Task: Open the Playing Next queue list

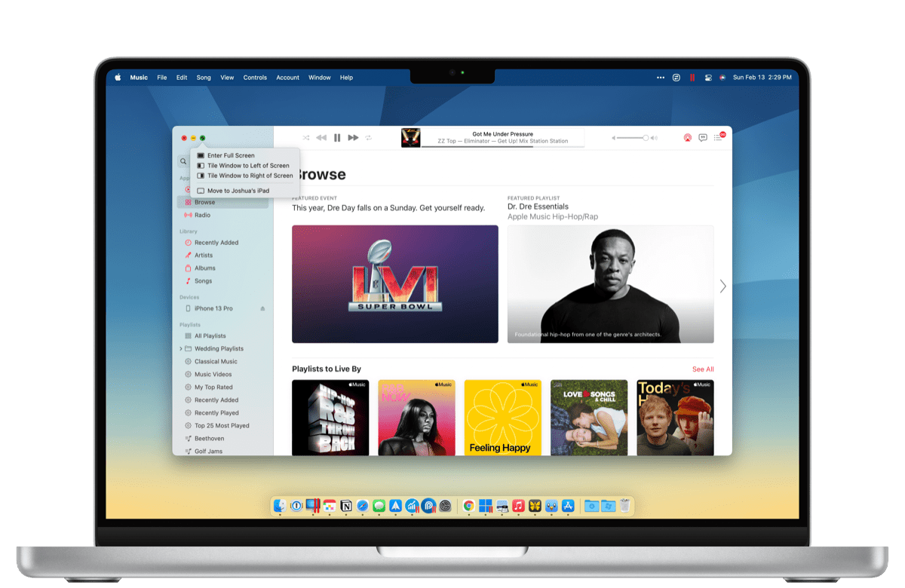Action: click(x=719, y=137)
